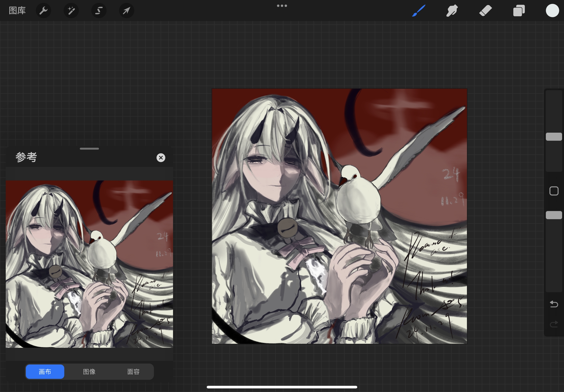Open the Layers panel
The height and width of the screenshot is (392, 564).
tap(519, 11)
